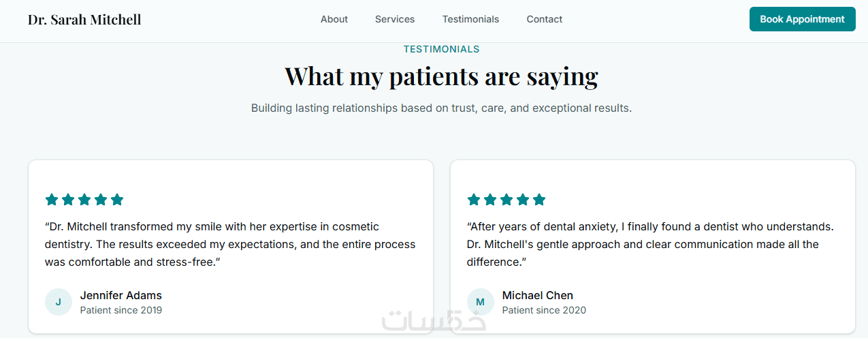Click the Jennifer Adams reviewer name

click(x=121, y=295)
